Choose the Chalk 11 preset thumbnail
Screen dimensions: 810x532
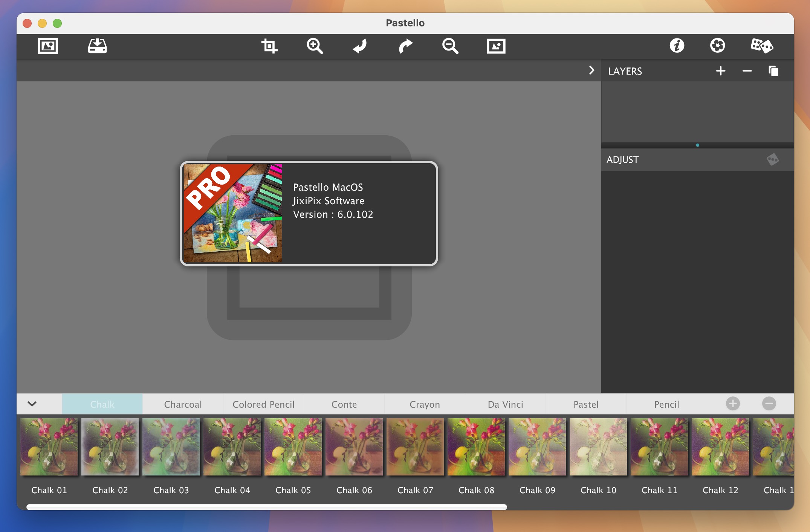(x=659, y=446)
